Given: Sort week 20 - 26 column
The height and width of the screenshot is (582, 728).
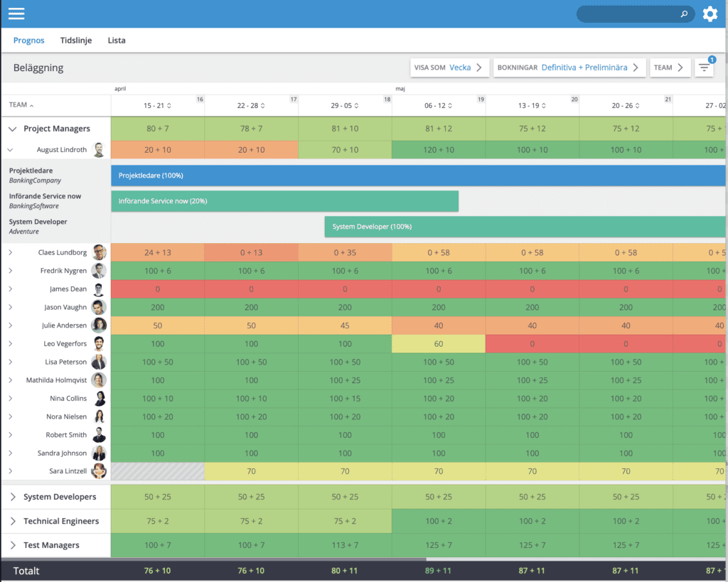Looking at the screenshot, I should point(638,106).
